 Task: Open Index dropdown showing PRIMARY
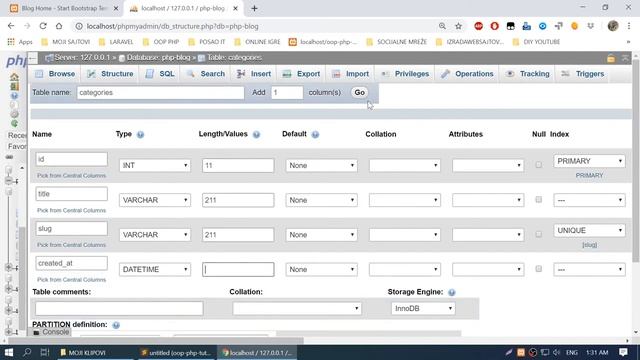point(589,161)
